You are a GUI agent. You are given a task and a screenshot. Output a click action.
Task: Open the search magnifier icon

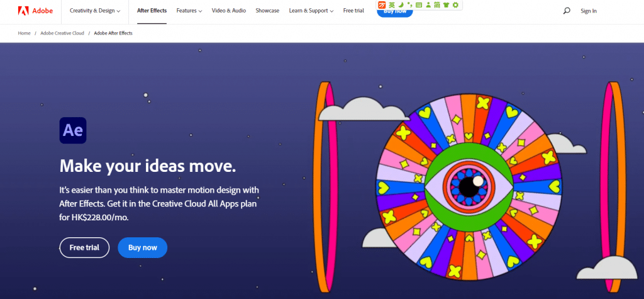tap(567, 11)
